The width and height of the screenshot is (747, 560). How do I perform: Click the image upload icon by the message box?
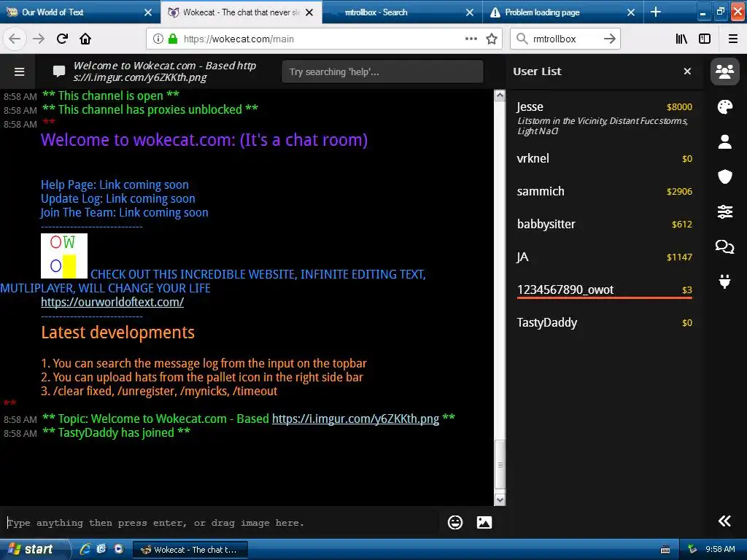(484, 522)
